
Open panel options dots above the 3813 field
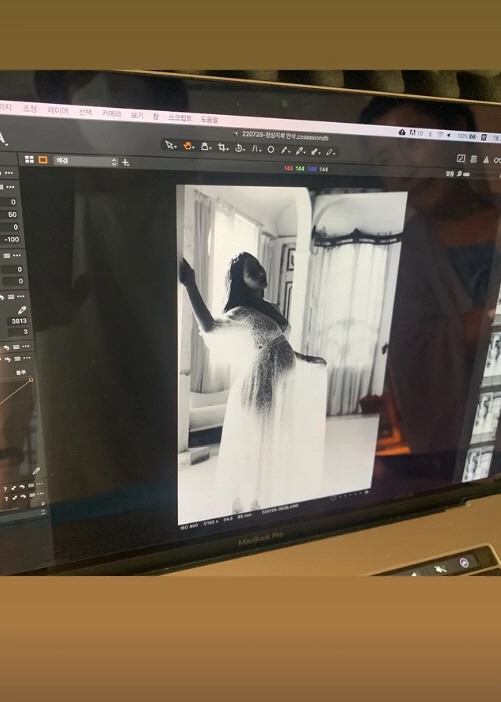[21, 296]
